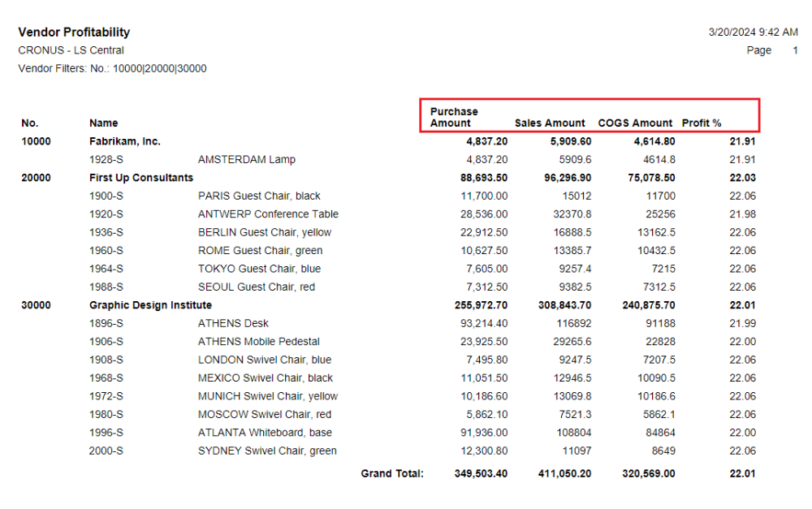Select the SYDNEY Swivel Chair, green item
Image resolution: width=812 pixels, height=509 pixels.
coord(267,451)
